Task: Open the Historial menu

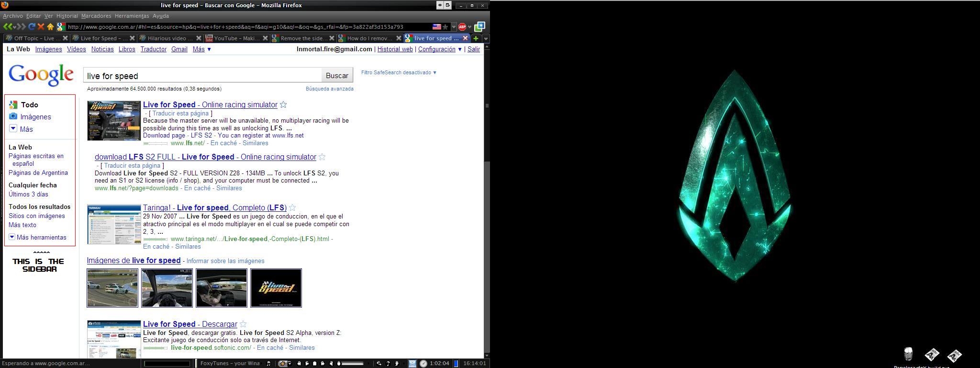Action: point(67,16)
